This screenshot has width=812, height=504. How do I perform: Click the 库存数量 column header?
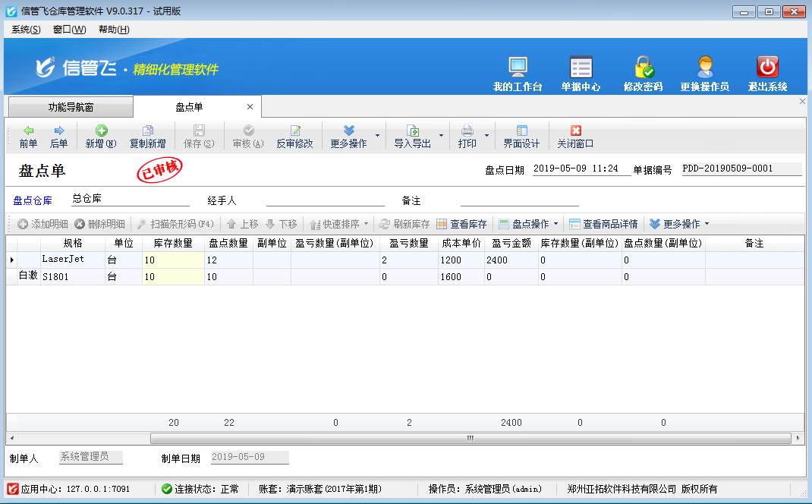(x=173, y=243)
